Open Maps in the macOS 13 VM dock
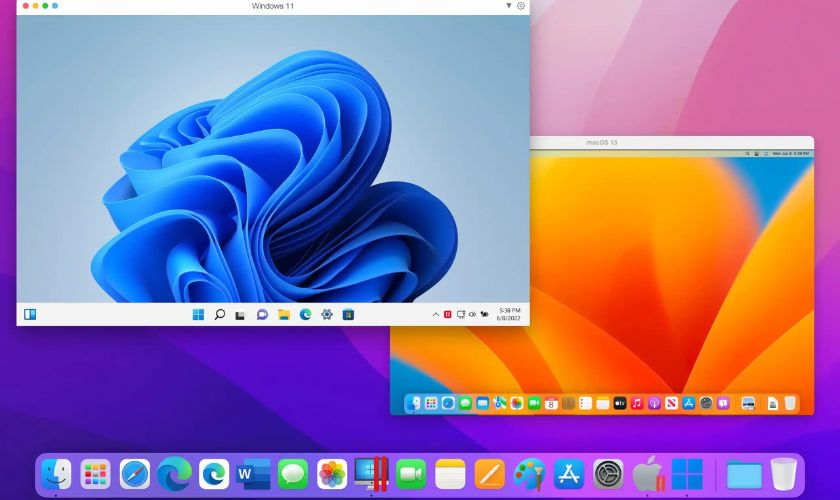This screenshot has height=500, width=840. point(500,403)
